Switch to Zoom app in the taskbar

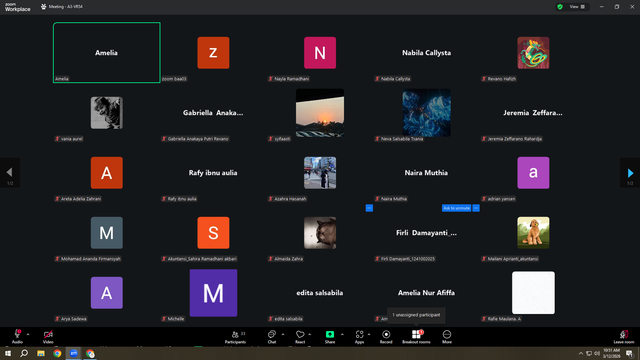tap(73, 353)
